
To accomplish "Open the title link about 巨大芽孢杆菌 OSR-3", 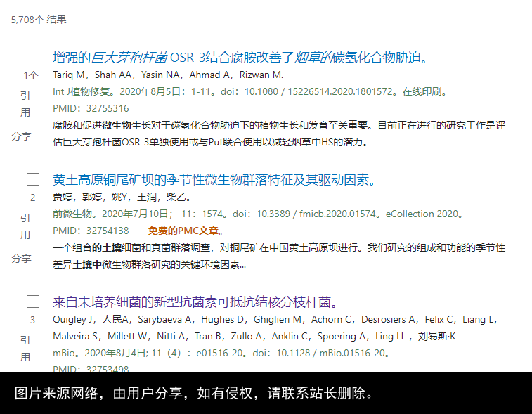I will click(x=240, y=58).
